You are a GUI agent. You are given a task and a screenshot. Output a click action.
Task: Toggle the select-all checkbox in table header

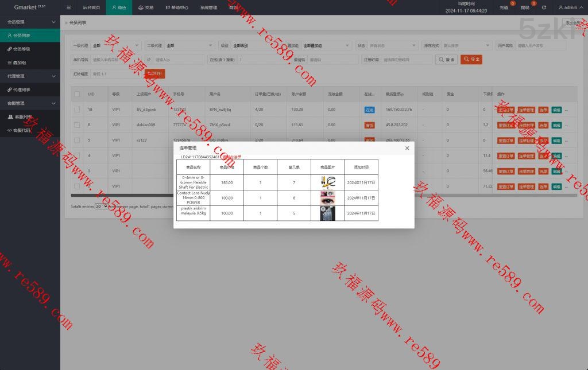click(77, 94)
